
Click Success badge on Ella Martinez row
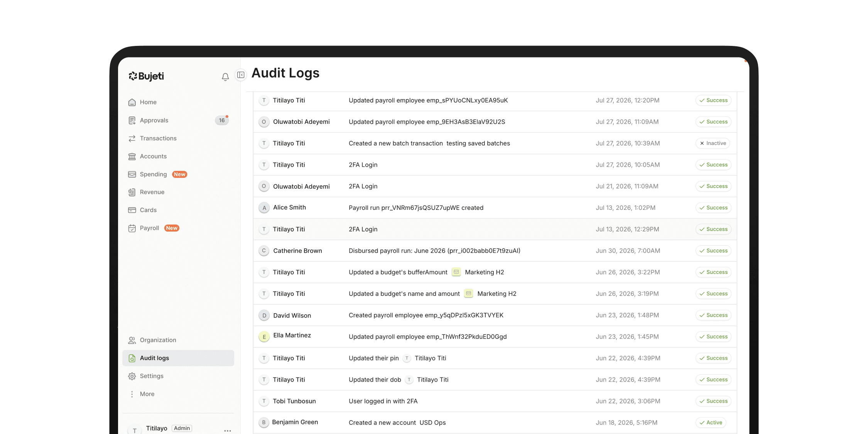[x=714, y=337]
